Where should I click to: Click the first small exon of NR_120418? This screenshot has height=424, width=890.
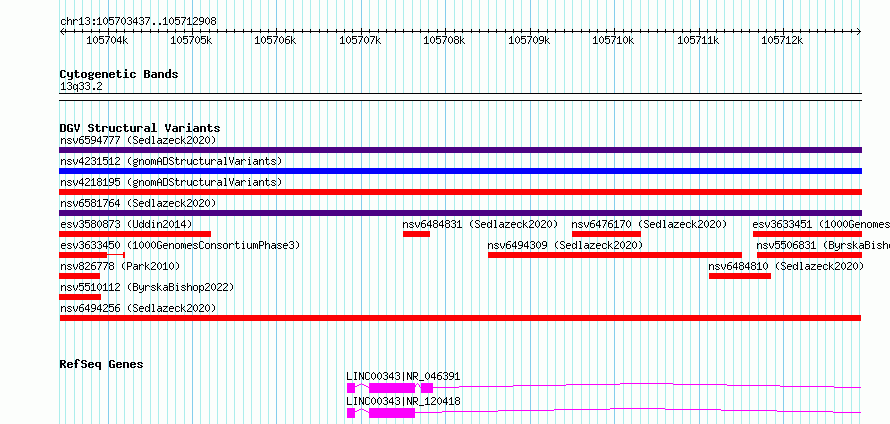[x=351, y=413]
